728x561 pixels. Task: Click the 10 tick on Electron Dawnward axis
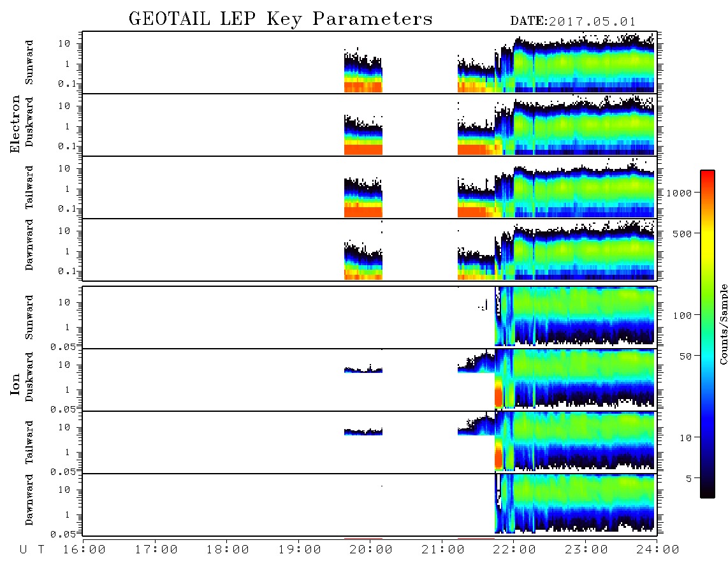[x=64, y=231]
